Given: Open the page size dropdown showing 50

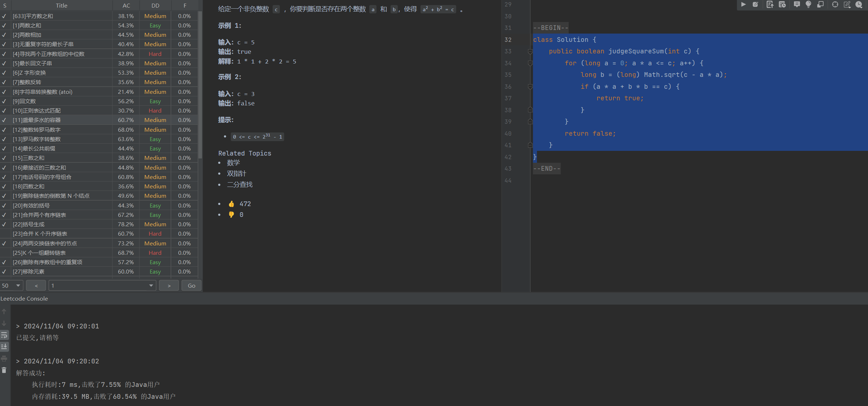Looking at the screenshot, I should pyautogui.click(x=12, y=285).
